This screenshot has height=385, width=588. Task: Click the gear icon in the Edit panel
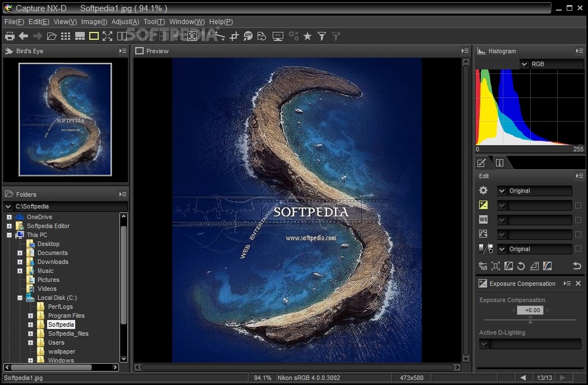coord(482,191)
